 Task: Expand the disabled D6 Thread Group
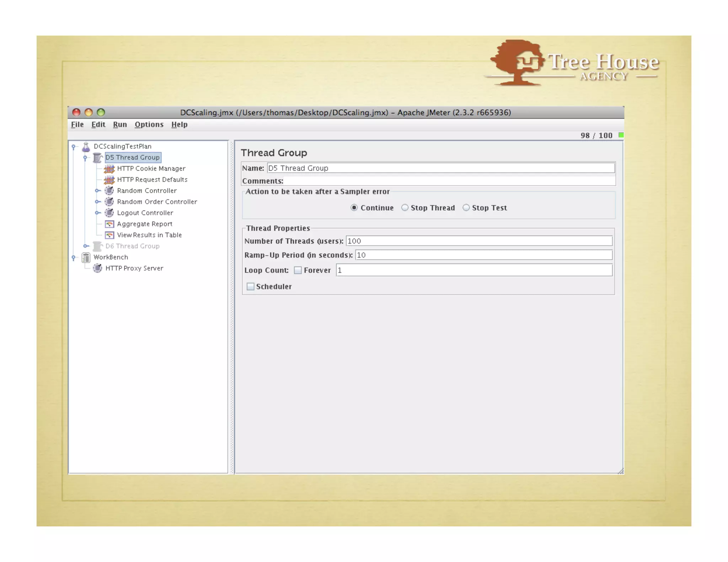pos(86,246)
